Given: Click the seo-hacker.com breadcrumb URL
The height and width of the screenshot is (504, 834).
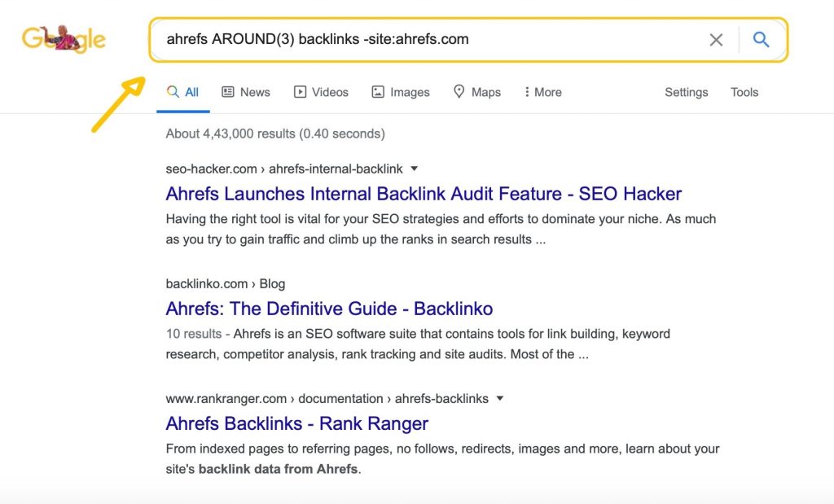Looking at the screenshot, I should click(x=284, y=169).
